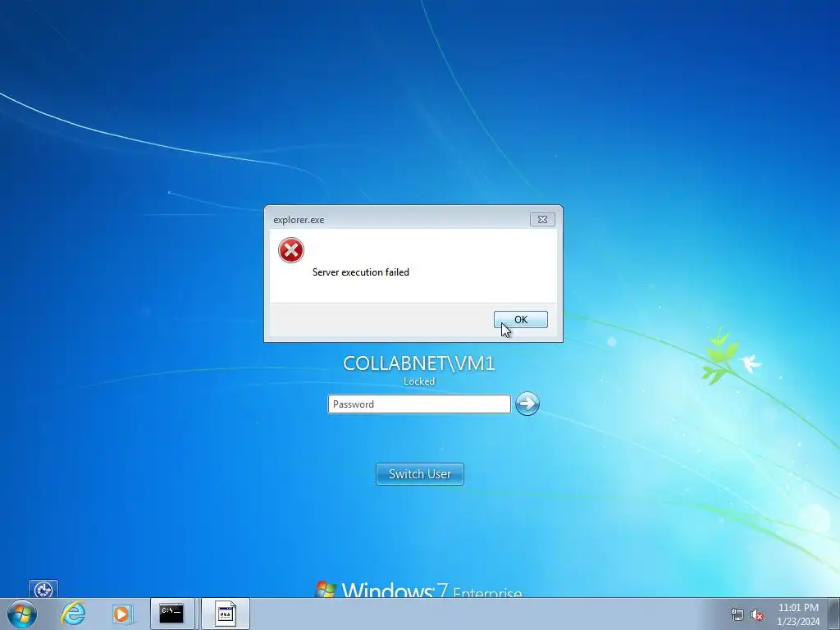Click the Switch User button
Image resolution: width=840 pixels, height=630 pixels.
click(x=419, y=473)
